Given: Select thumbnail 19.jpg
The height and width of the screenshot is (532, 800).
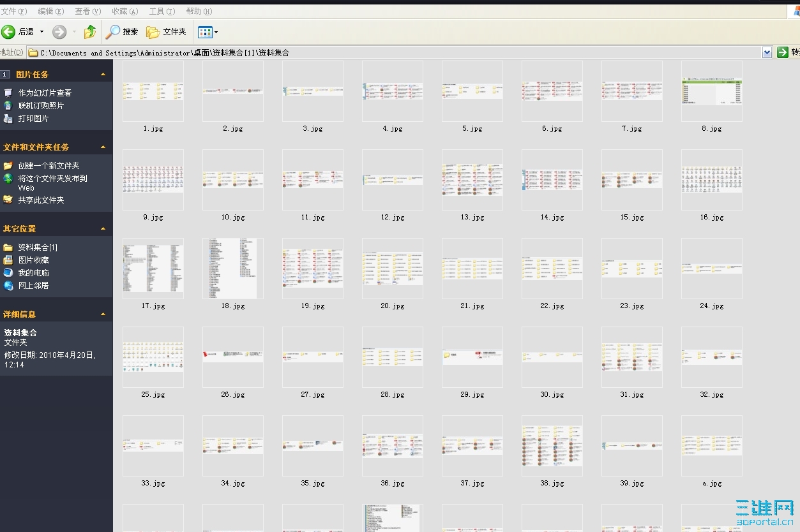Looking at the screenshot, I should pyautogui.click(x=313, y=269).
